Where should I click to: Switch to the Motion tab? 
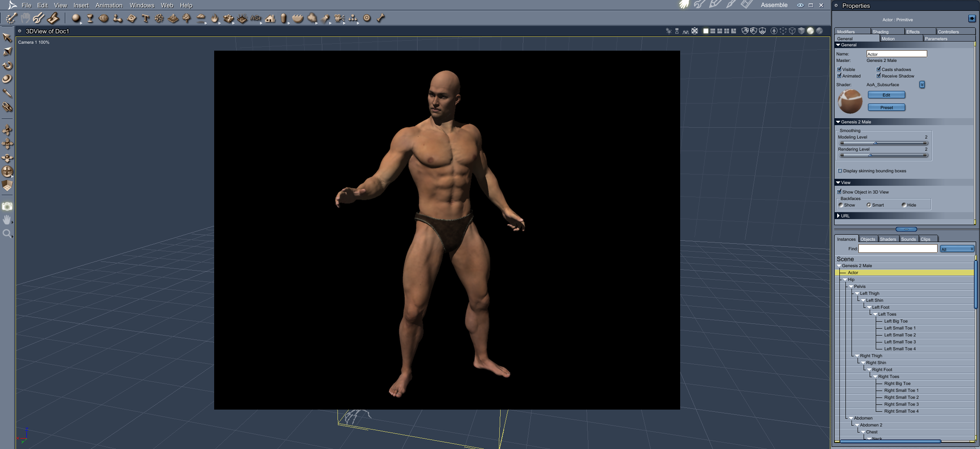coord(901,39)
